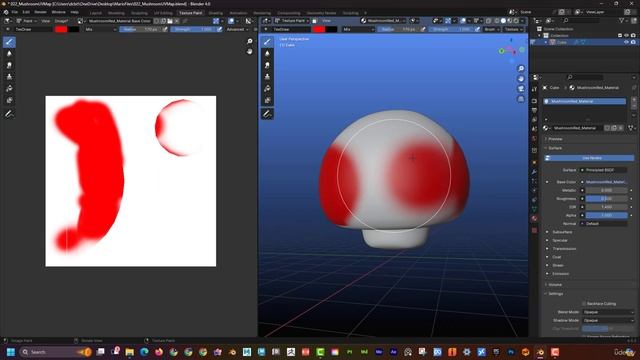Screen dimensions: 640x360
Task: Open the Advanced dropdown in image editor
Action: click(237, 29)
